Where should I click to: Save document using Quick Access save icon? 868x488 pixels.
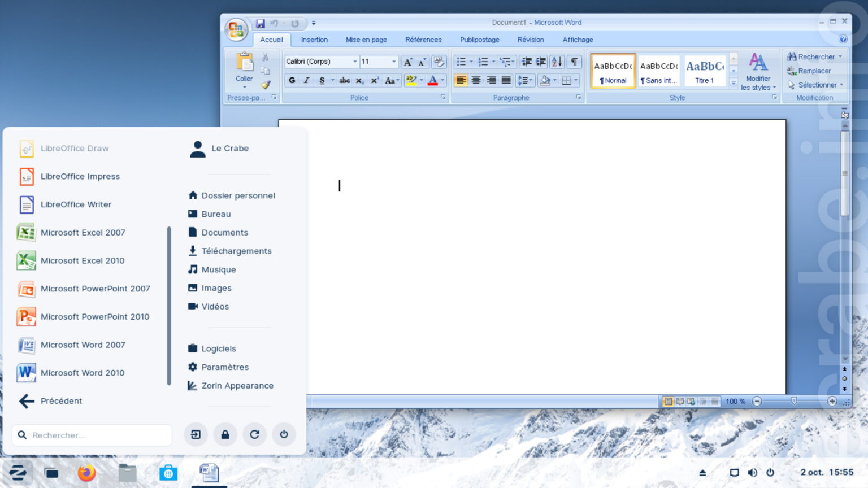261,23
